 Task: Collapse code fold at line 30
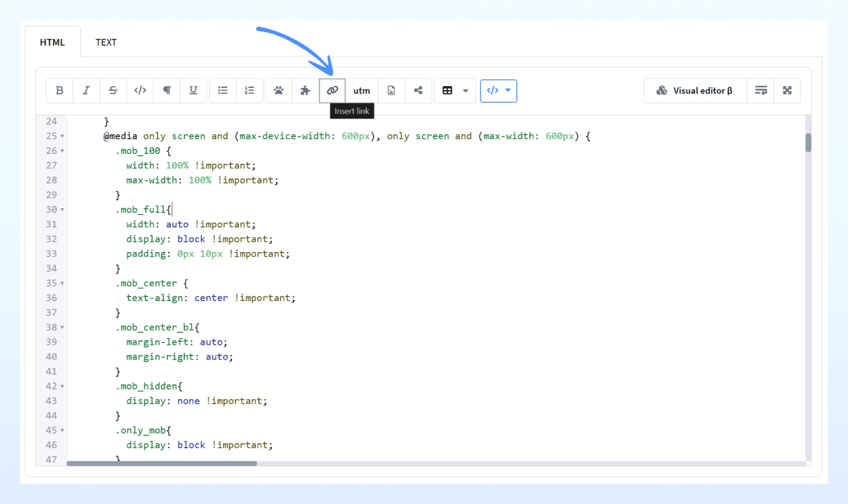point(63,210)
